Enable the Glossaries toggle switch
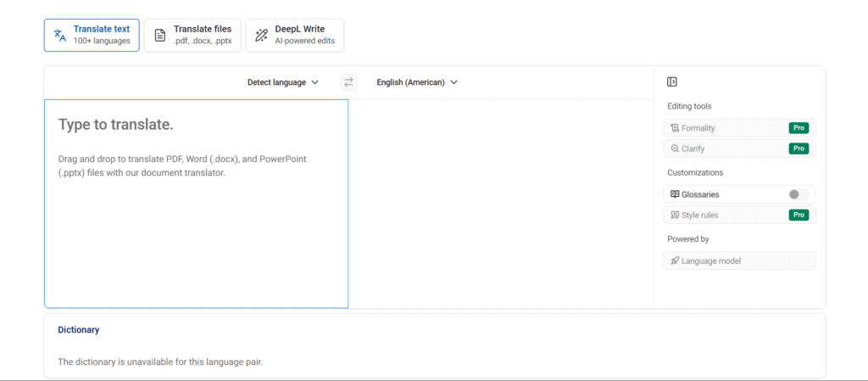 coord(798,194)
